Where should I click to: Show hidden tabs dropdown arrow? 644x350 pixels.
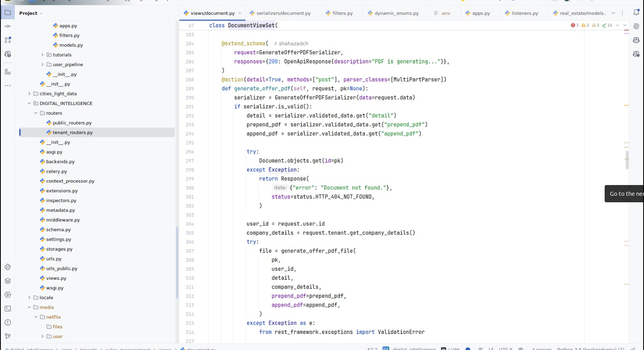pos(613,13)
